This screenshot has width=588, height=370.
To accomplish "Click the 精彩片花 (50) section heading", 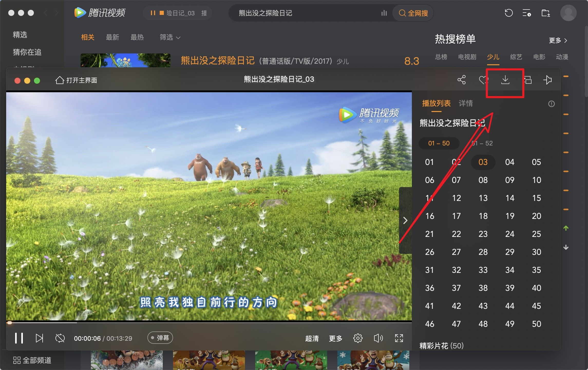I will point(442,346).
